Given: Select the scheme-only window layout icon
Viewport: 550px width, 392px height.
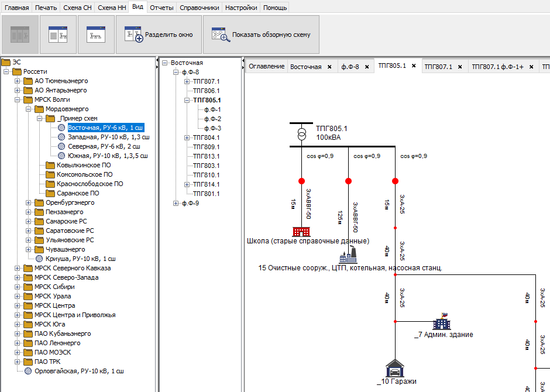Looking at the screenshot, I should pyautogui.click(x=96, y=35).
